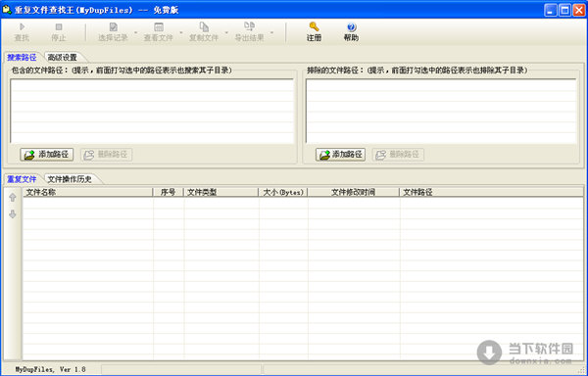Sort by the 文件修改时间 column header
588x376 pixels.
click(354, 192)
